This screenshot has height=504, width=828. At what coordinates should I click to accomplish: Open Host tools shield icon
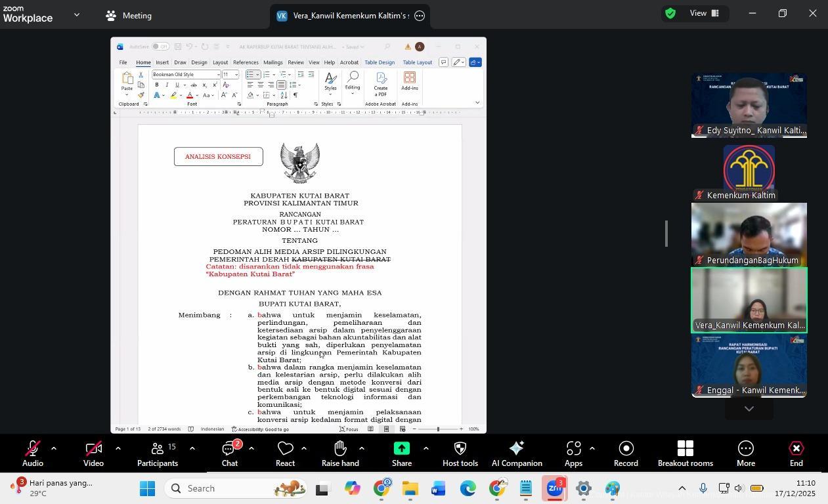click(x=460, y=453)
